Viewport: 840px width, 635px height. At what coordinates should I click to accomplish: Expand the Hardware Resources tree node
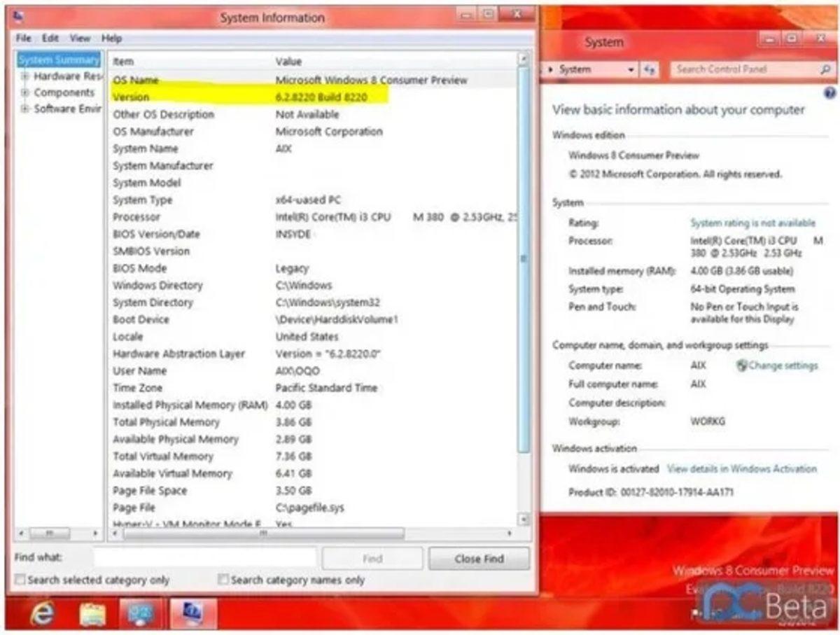coord(24,76)
